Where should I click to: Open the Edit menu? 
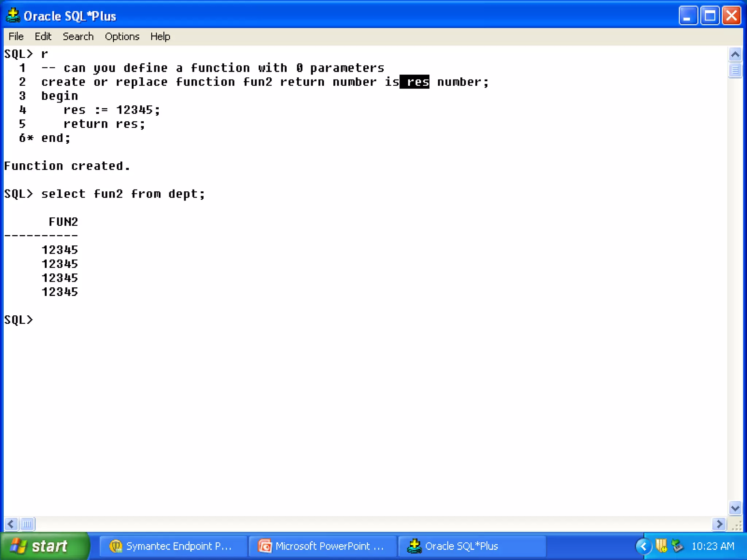click(x=43, y=36)
